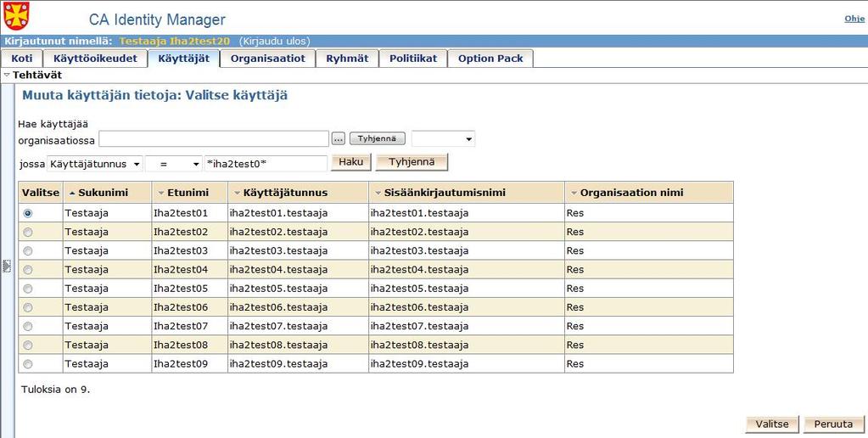
Task: Click the Valitse button at bottom
Action: (x=772, y=424)
